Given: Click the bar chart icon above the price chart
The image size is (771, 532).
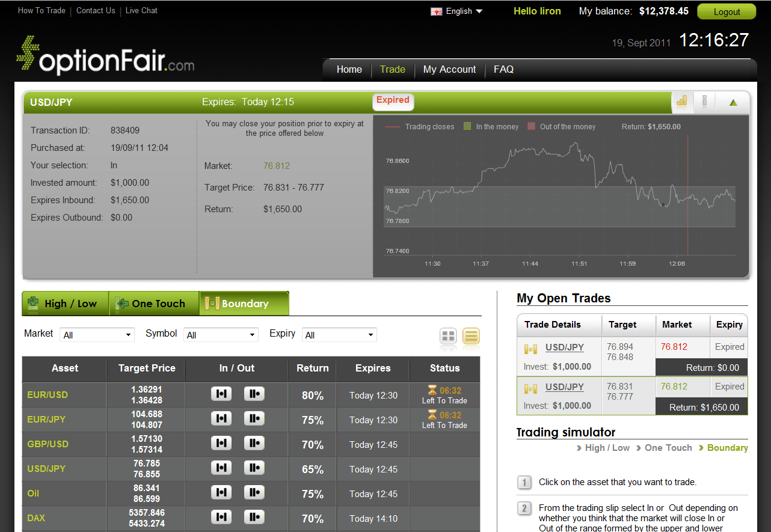Looking at the screenshot, I should point(683,102).
